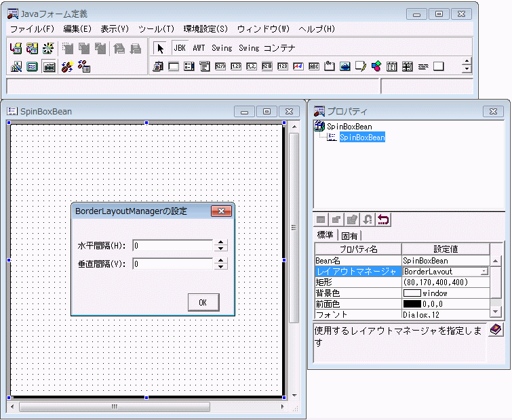Pick the 1.23 decimal field component

(x=236, y=66)
